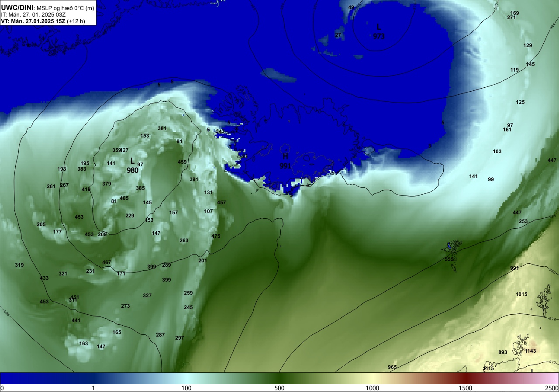Click the 500 label on the color scale
Screen dimensions: 559x392
tap(279, 388)
